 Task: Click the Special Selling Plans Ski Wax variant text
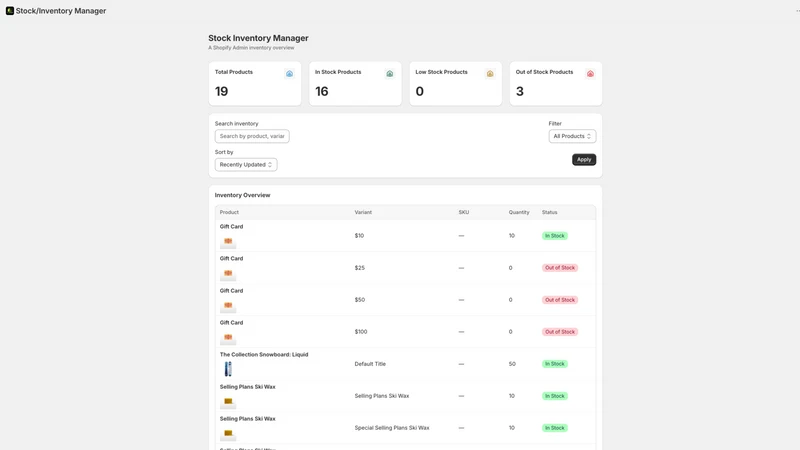tap(392, 428)
